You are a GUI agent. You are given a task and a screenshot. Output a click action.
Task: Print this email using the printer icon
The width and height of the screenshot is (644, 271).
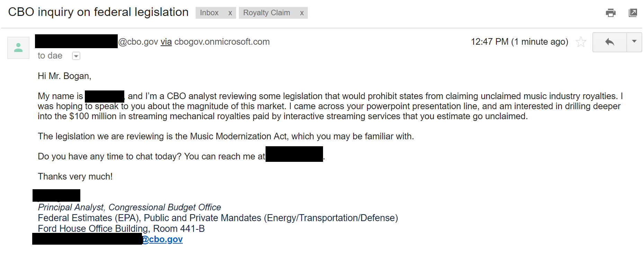[611, 13]
